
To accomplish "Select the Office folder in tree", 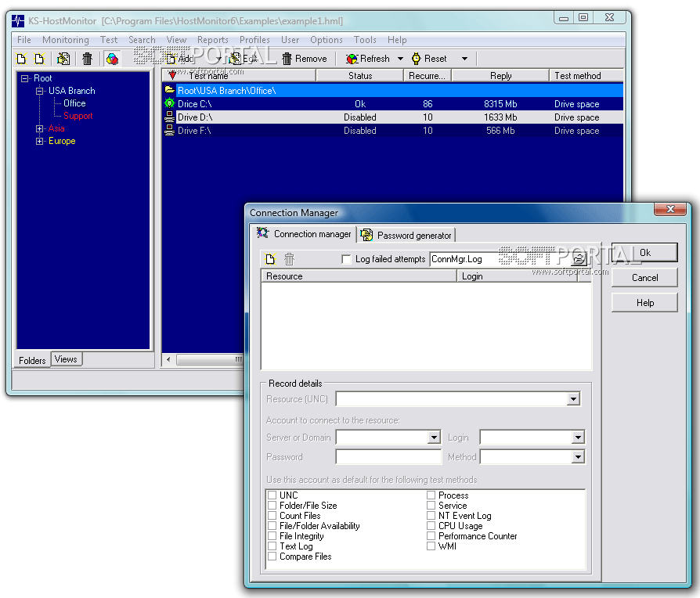I will pyautogui.click(x=74, y=103).
